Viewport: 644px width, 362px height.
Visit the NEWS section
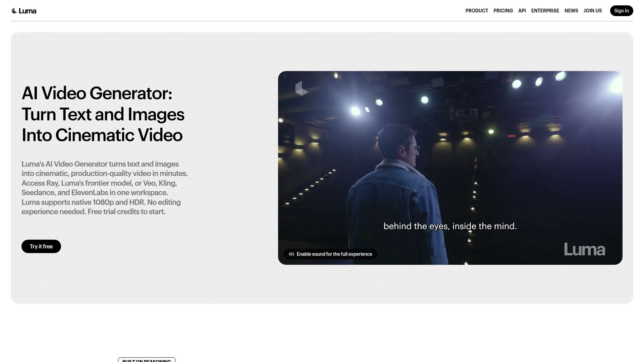571,11
